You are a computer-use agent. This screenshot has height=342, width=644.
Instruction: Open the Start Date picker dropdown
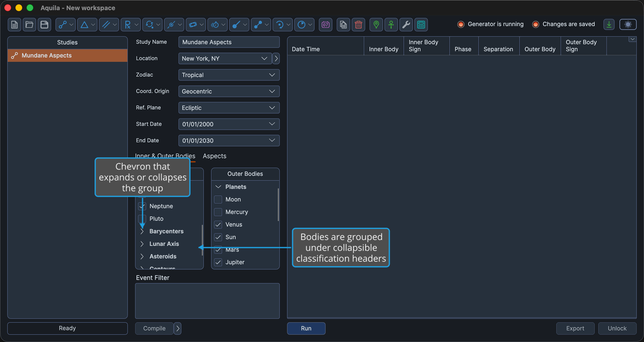coord(272,124)
